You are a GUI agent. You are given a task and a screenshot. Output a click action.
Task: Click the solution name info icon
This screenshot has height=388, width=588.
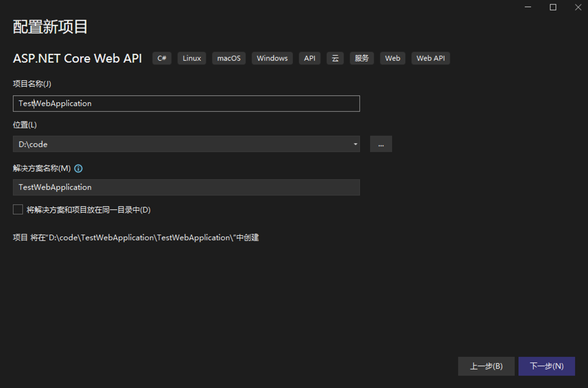[x=78, y=169]
